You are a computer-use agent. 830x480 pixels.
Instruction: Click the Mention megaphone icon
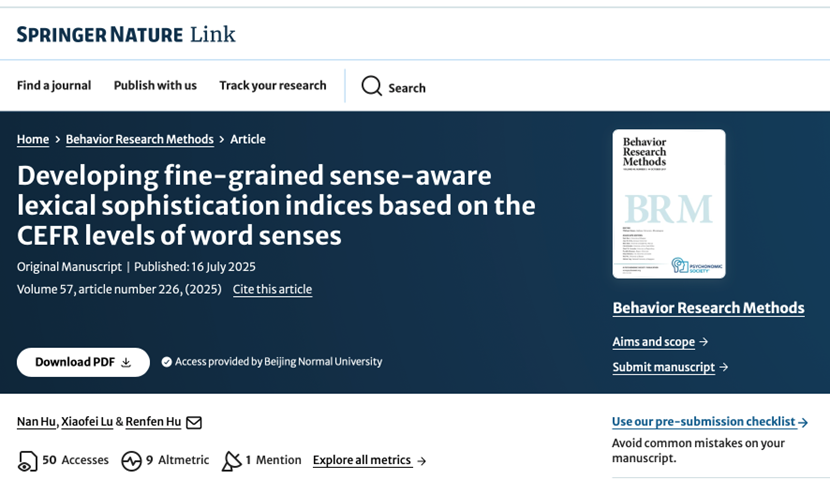click(x=231, y=461)
